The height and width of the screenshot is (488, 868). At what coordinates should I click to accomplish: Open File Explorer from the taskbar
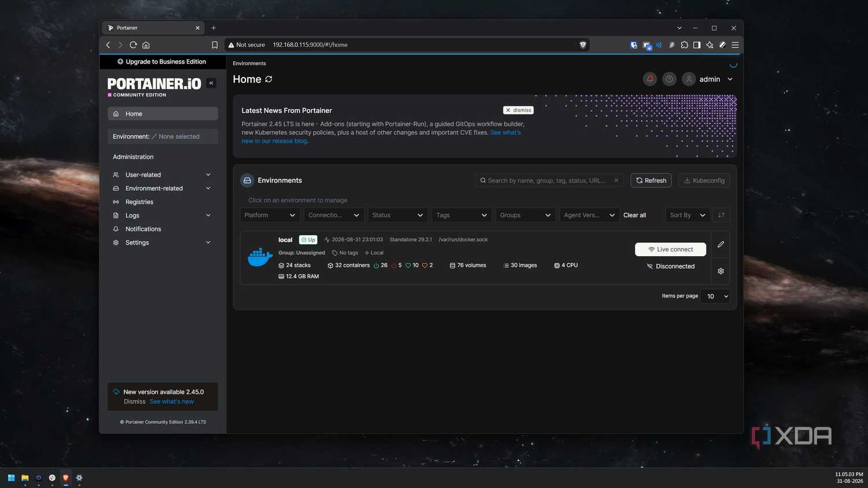tap(25, 478)
